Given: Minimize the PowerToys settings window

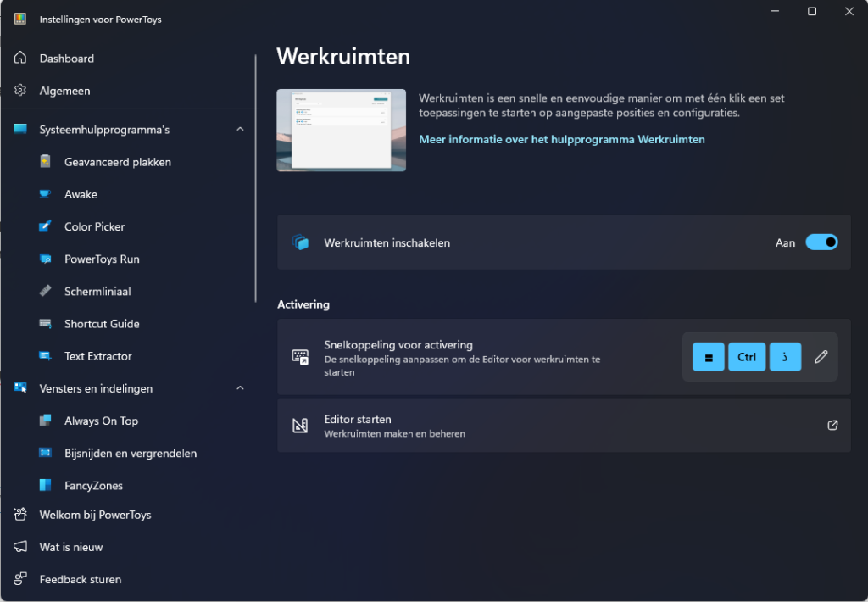Looking at the screenshot, I should tap(775, 11).
